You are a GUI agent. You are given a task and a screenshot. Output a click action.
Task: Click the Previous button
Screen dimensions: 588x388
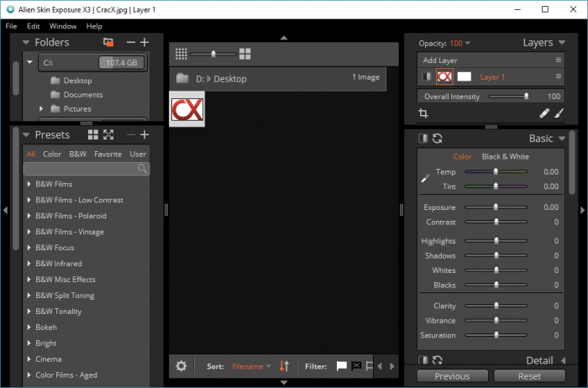pos(452,376)
